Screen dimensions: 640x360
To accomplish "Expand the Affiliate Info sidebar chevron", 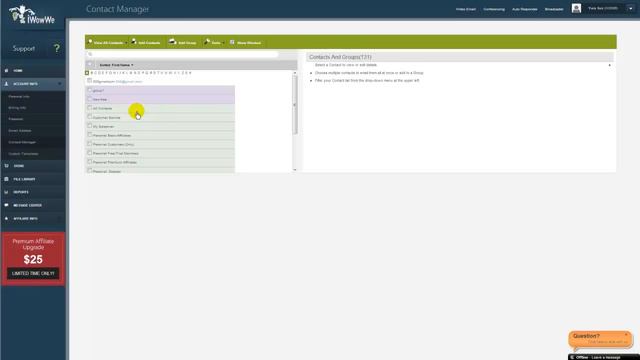I will point(60,219).
